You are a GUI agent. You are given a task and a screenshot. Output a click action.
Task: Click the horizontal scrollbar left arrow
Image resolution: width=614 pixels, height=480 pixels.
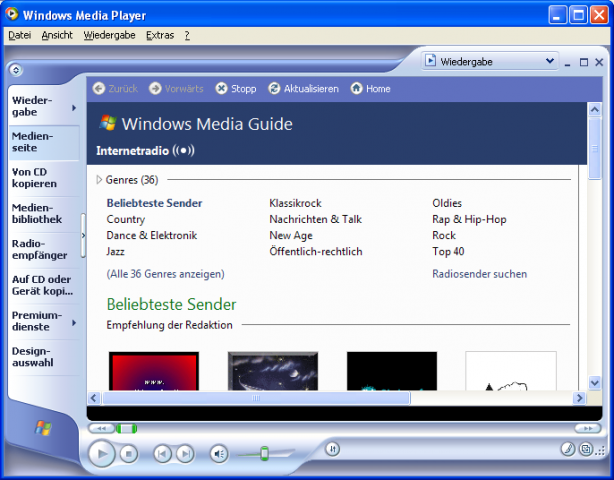click(94, 398)
